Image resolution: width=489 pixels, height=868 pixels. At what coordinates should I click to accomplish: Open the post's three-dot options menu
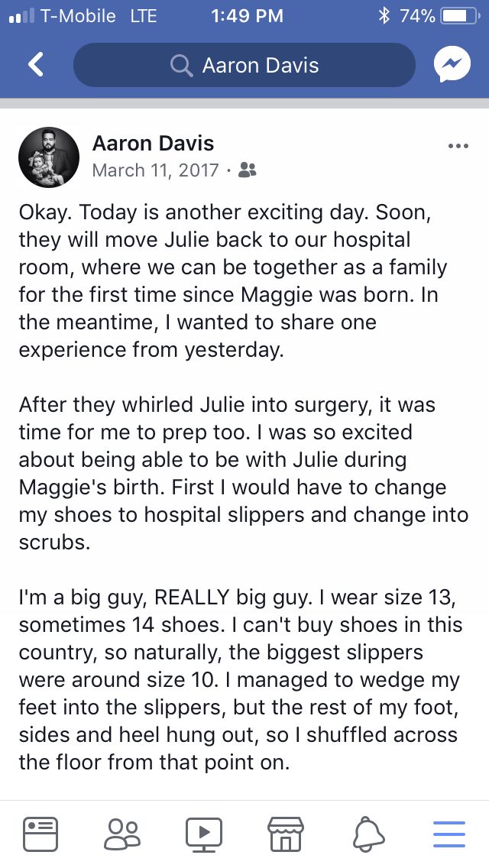pos(458,146)
